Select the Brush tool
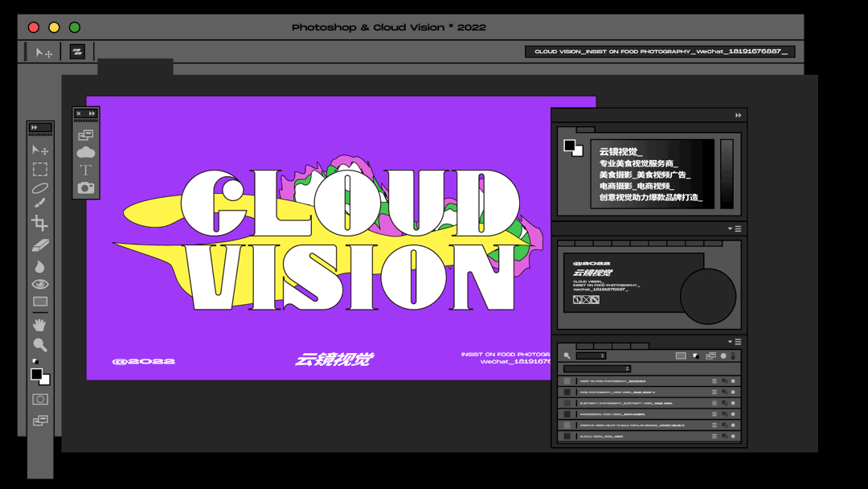The image size is (868, 489). pyautogui.click(x=39, y=203)
